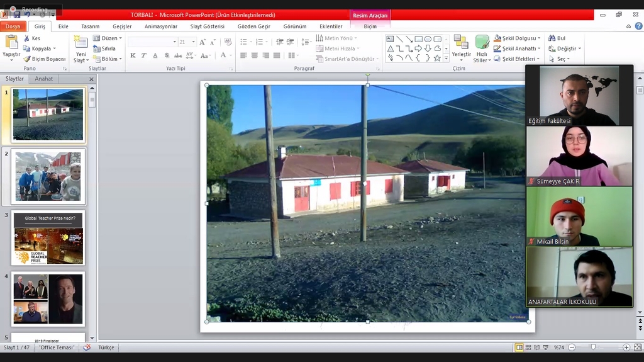Open the Şekil Efektleri dropdown
The image size is (644, 362).
538,59
